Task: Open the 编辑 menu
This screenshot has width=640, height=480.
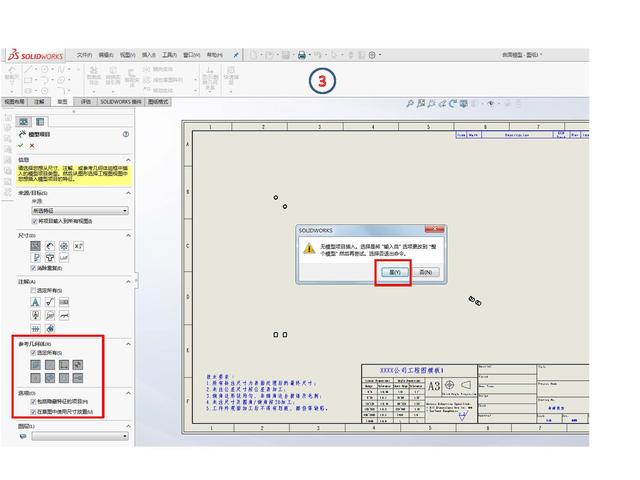Action: tap(106, 55)
